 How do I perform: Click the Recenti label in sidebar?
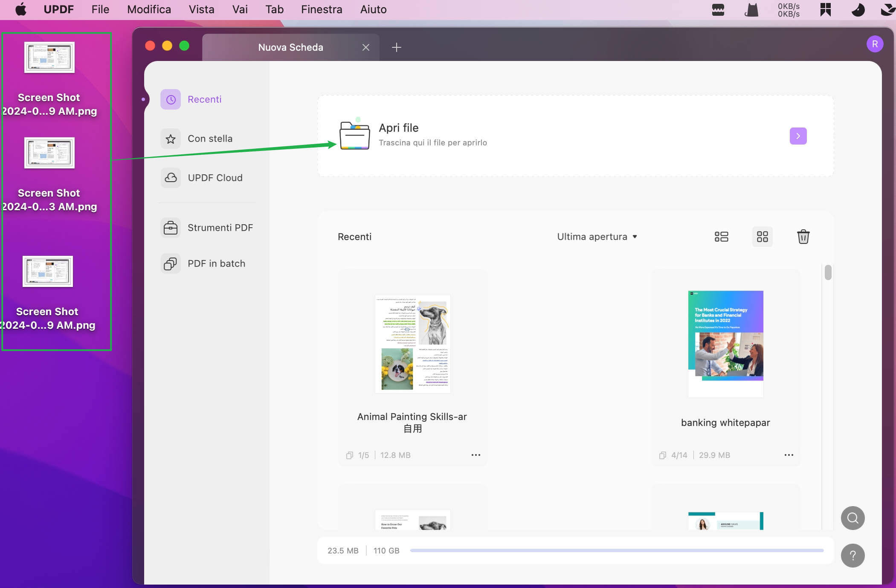205,99
